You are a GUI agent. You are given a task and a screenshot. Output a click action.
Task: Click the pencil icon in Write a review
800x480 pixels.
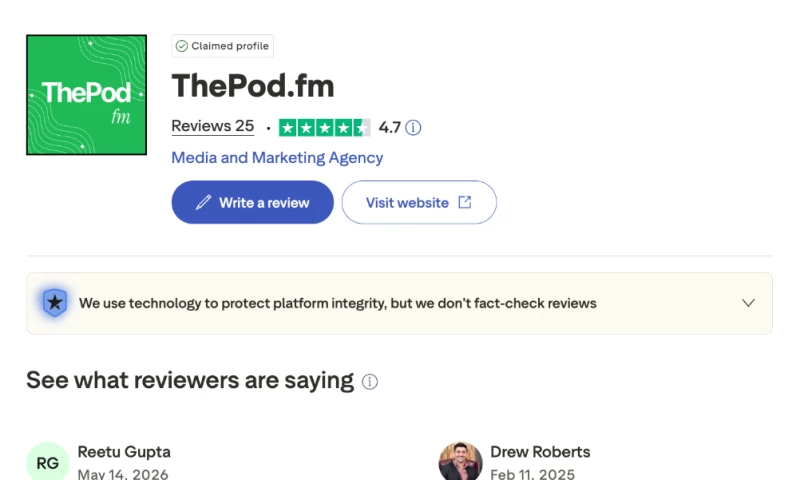(x=203, y=203)
